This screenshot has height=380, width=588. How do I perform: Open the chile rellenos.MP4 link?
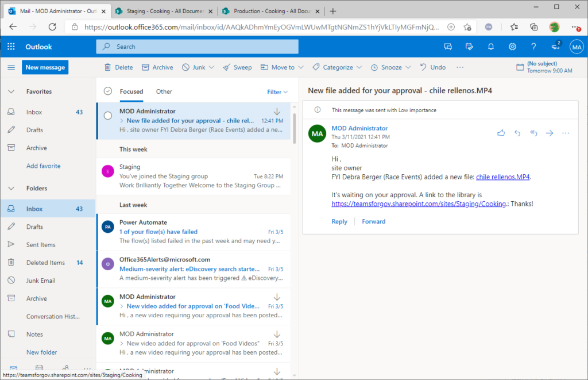pos(502,177)
